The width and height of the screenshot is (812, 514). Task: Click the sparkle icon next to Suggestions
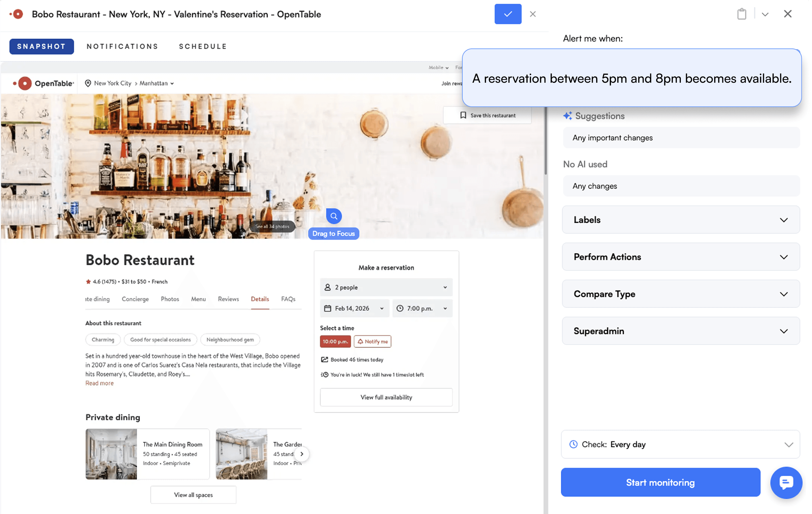click(567, 115)
